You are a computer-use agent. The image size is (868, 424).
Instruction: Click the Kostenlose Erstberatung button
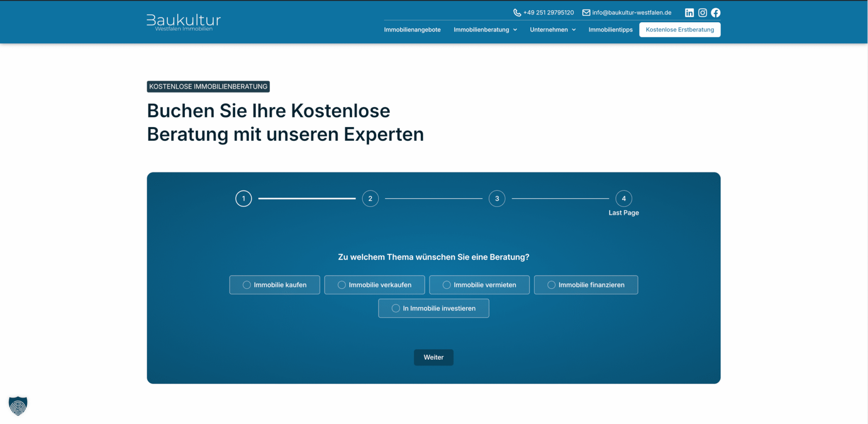pyautogui.click(x=679, y=30)
